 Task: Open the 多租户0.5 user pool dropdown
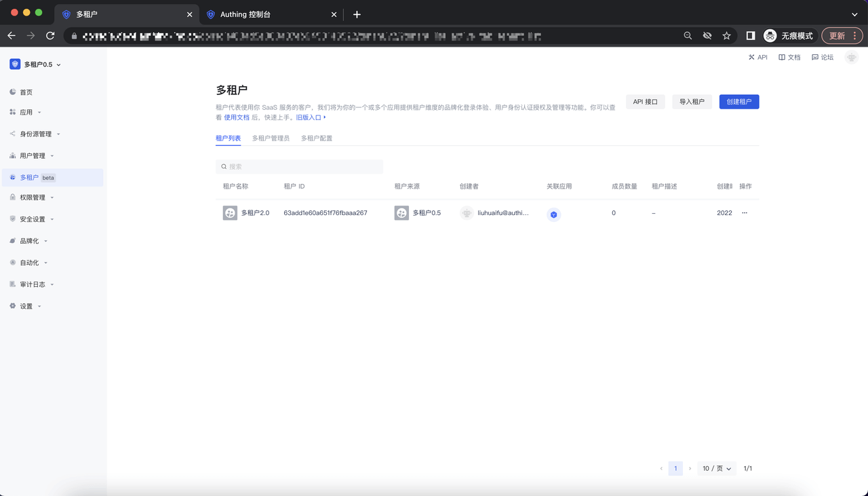(36, 64)
